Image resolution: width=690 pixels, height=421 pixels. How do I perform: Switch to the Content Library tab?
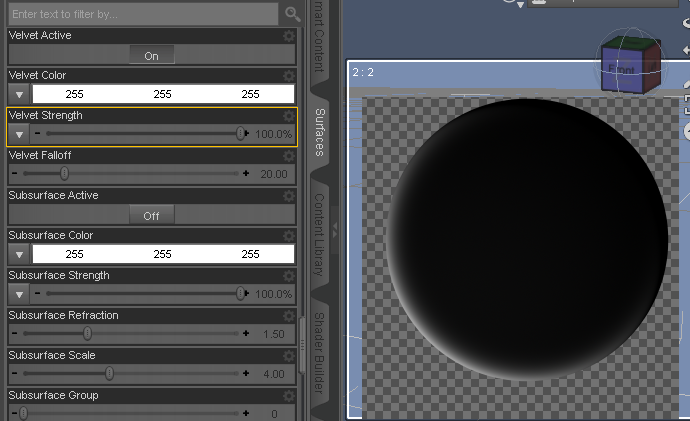point(320,234)
